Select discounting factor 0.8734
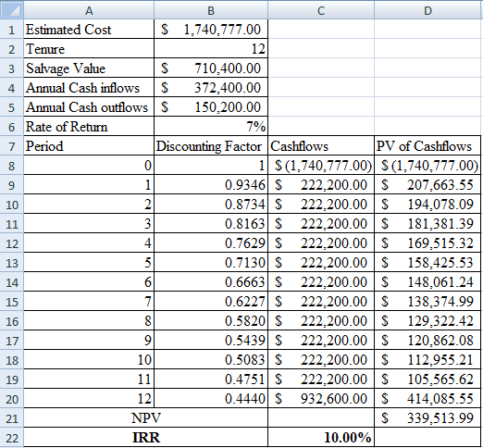Image resolution: width=483 pixels, height=448 pixels. coord(211,205)
